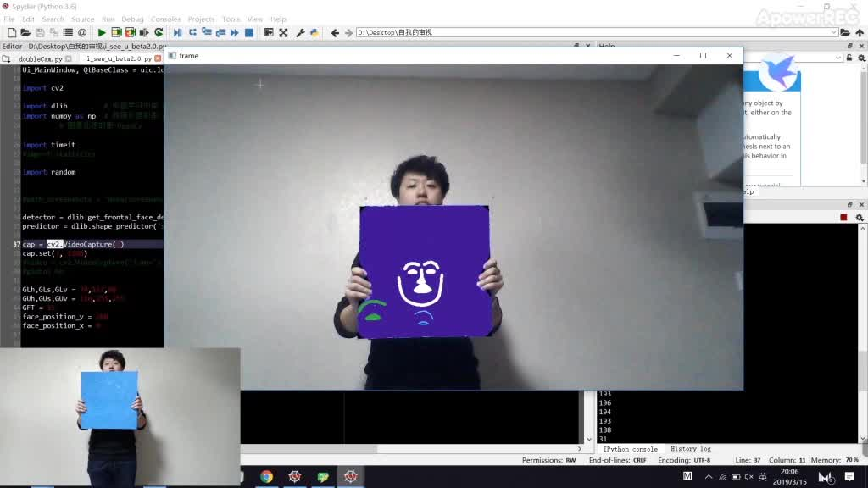
Task: Open the Edit menu
Action: [28, 19]
